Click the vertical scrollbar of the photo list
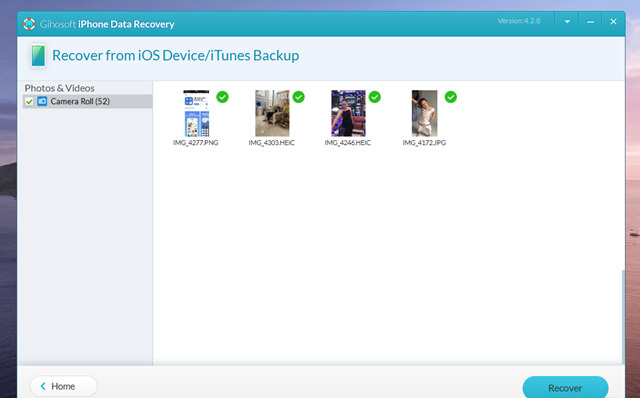The image size is (640, 398). click(x=623, y=316)
